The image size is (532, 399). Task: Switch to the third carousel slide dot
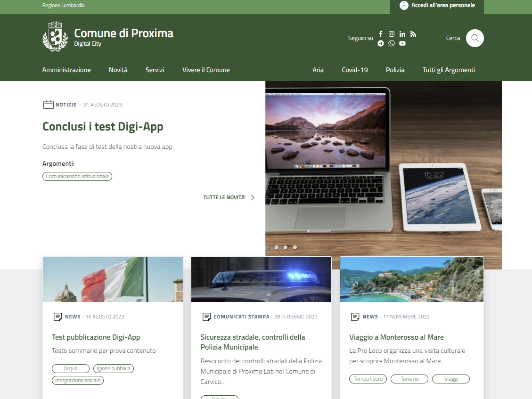pos(286,247)
